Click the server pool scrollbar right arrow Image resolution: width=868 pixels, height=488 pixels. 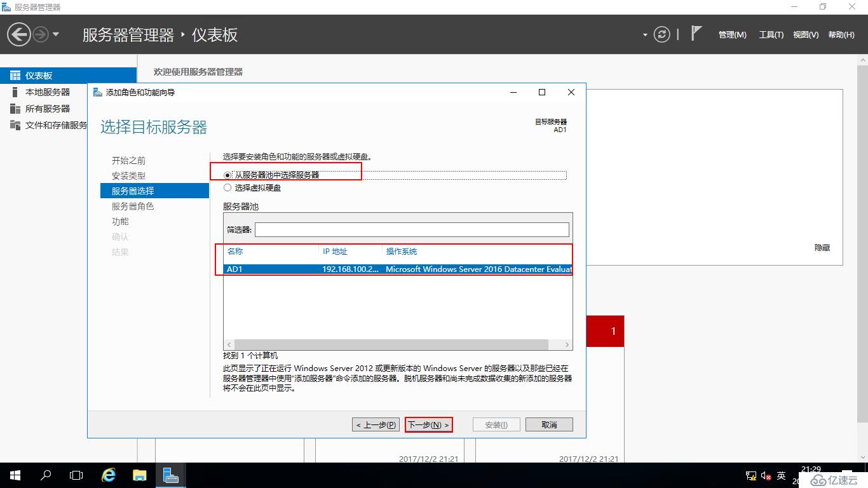click(x=567, y=344)
